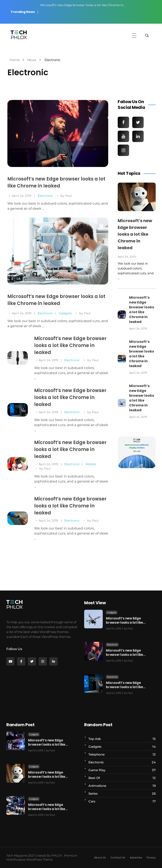Open Facebook icon under Follow Us On Social Media

click(x=123, y=122)
